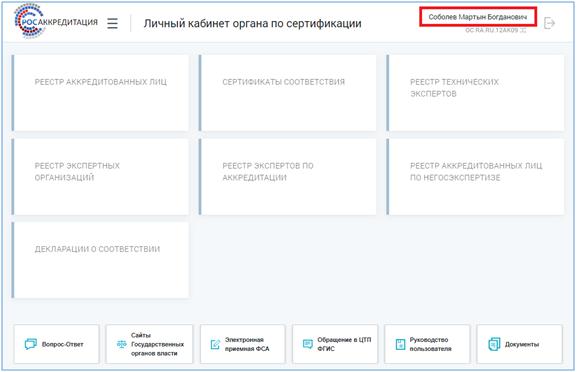Screen dimensions: 577x372
Task: Click the Вопрос-Ответ chat icon
Action: click(x=31, y=344)
